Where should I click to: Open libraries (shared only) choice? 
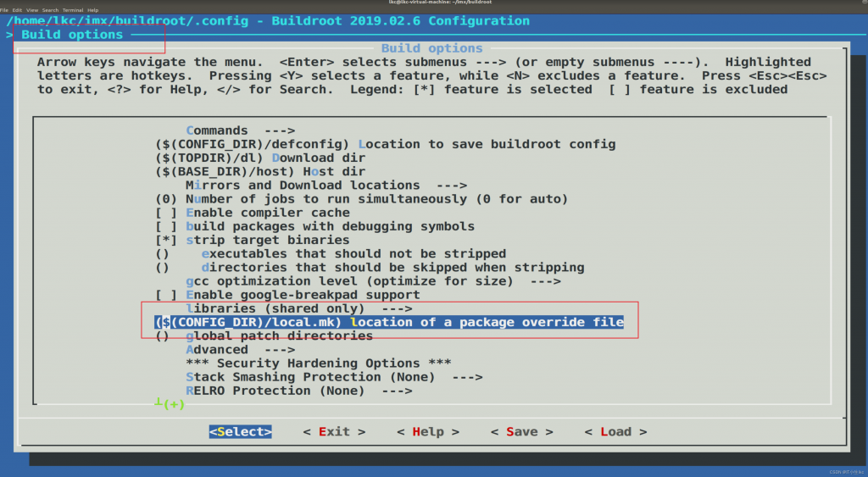[299, 308]
